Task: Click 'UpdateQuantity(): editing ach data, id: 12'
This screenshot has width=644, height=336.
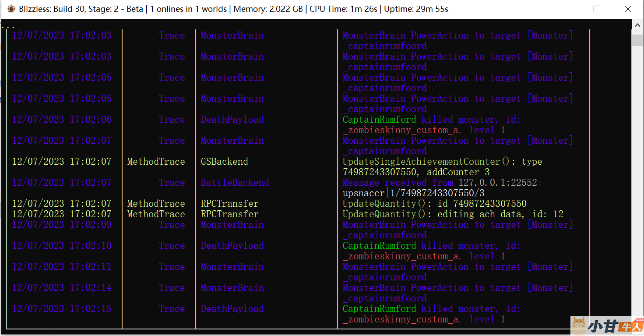Action: click(x=453, y=214)
